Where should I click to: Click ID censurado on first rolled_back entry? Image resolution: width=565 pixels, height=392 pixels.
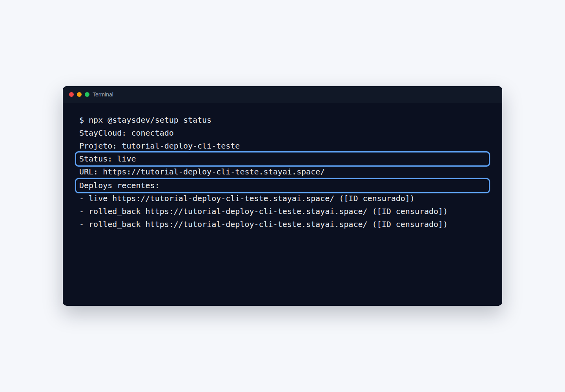click(410, 211)
